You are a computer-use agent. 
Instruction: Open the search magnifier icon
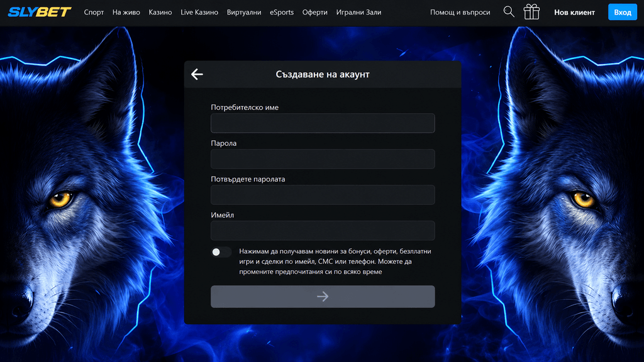[x=508, y=12]
